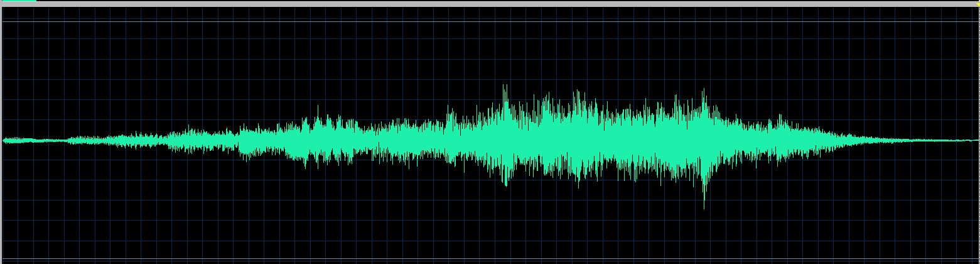
Task: Click the teal progress segment at top
Action: pyautogui.click(x=18, y=1)
